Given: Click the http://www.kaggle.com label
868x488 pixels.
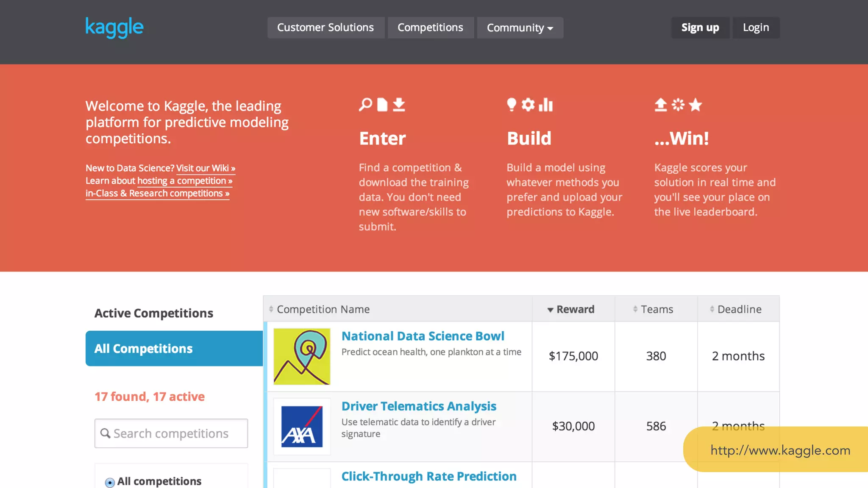Looking at the screenshot, I should (x=780, y=450).
